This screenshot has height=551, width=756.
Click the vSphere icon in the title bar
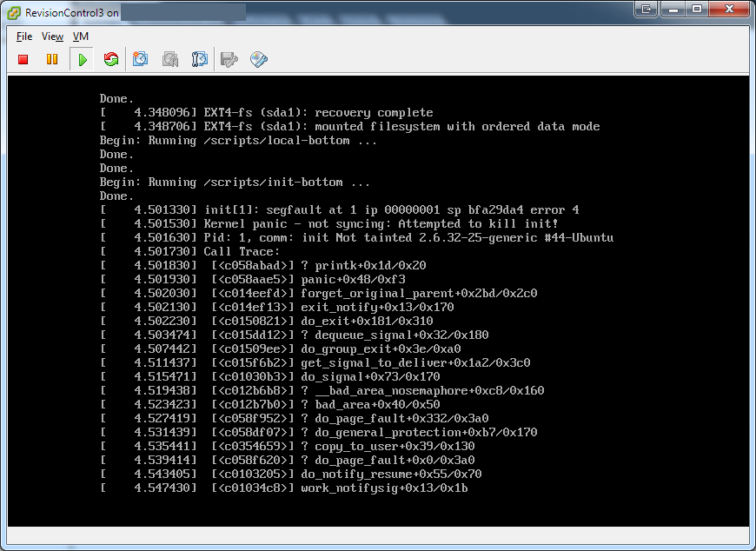[12, 12]
